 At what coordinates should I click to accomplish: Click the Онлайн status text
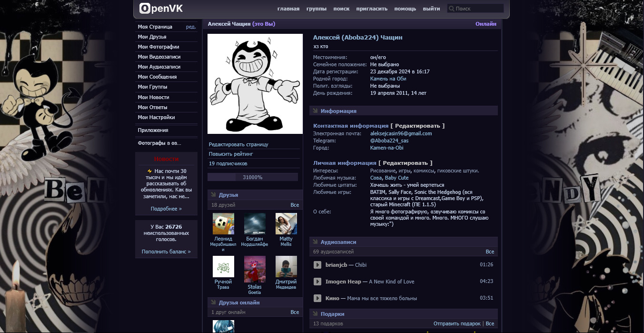486,24
